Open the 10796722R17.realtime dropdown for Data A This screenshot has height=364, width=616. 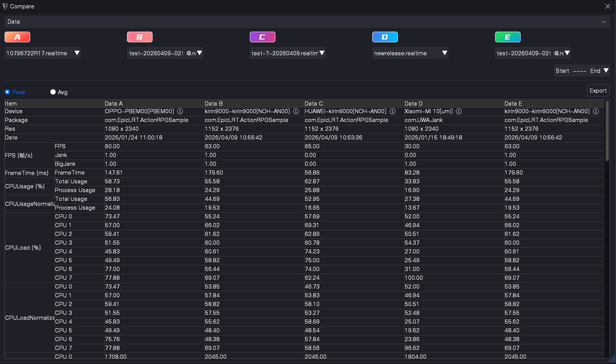pos(43,53)
